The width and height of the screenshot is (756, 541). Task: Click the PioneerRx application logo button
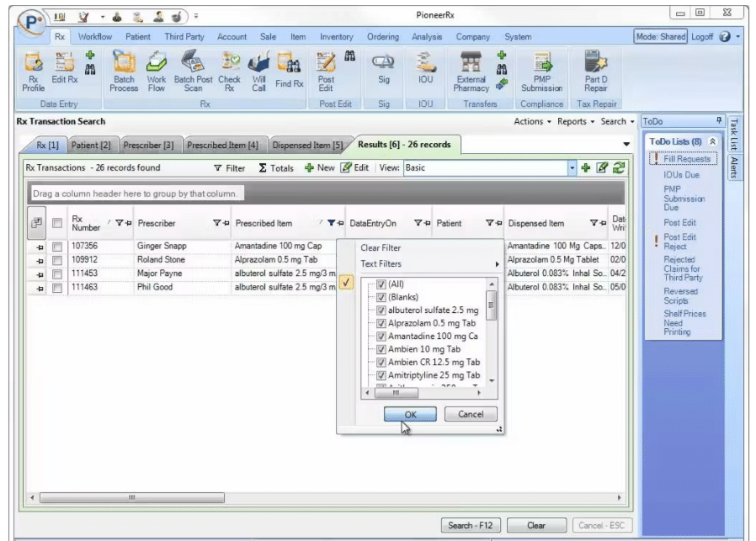pyautogui.click(x=32, y=23)
